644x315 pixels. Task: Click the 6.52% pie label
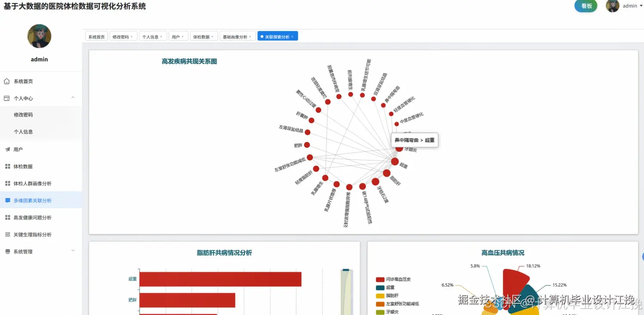click(x=448, y=285)
